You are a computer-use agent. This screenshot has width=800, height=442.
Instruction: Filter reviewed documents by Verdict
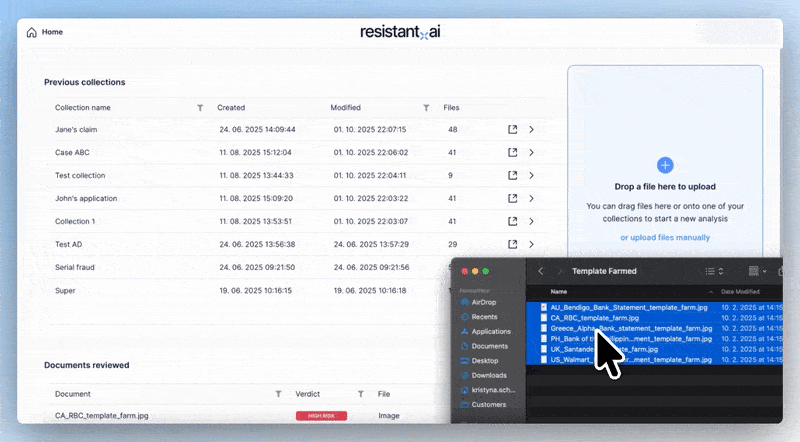[x=359, y=395]
